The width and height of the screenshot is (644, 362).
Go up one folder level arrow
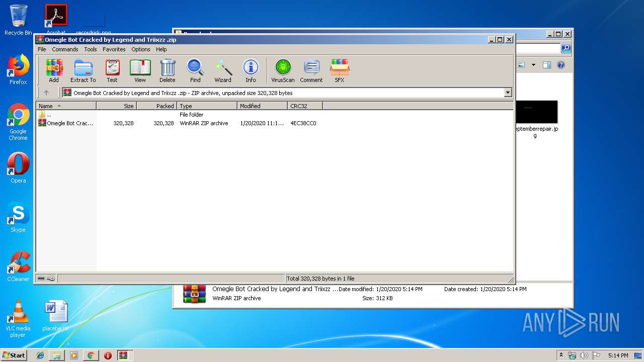(x=46, y=93)
